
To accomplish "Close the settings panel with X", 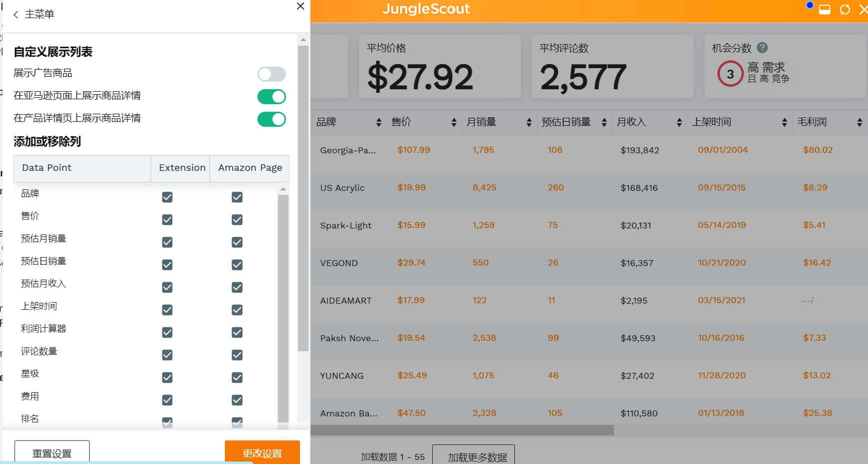I will (x=301, y=6).
